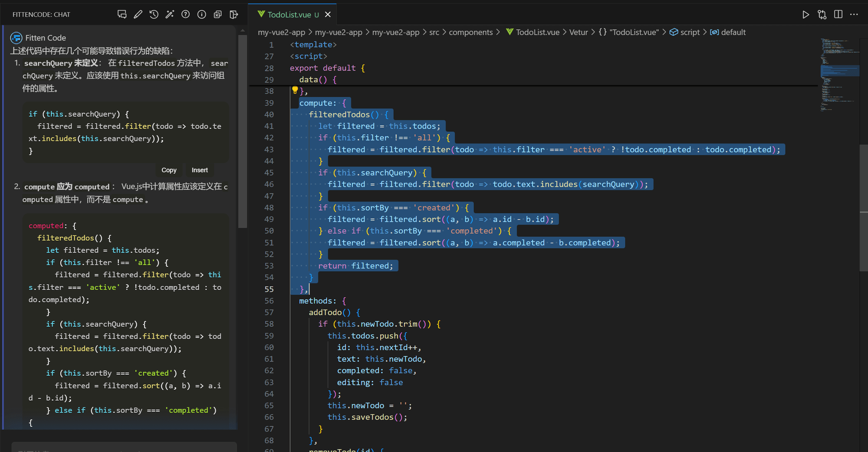Viewport: 868px width, 452px height.
Task: Open the src breadcrumb segment
Action: (434, 32)
